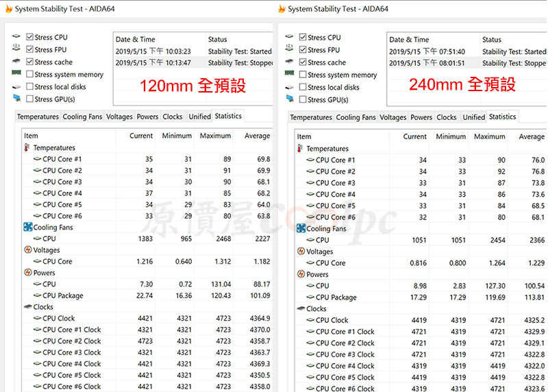Image resolution: width=548 pixels, height=392 pixels.
Task: Select Statistics tab in left window
Action: pyautogui.click(x=228, y=116)
